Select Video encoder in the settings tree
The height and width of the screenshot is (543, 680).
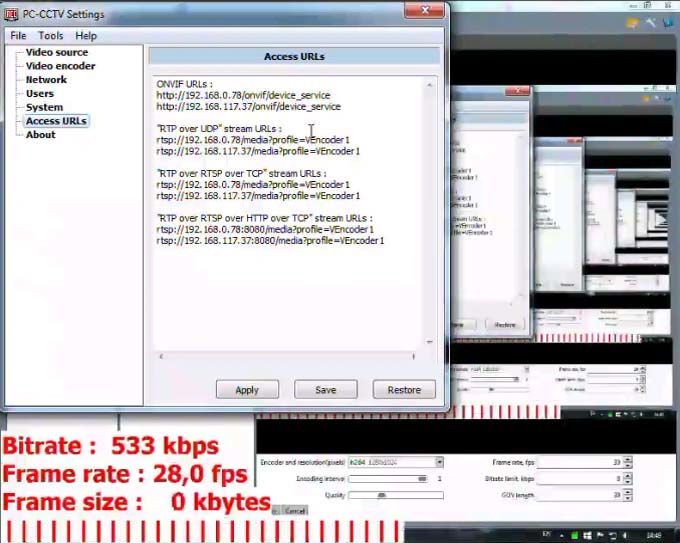pos(60,66)
